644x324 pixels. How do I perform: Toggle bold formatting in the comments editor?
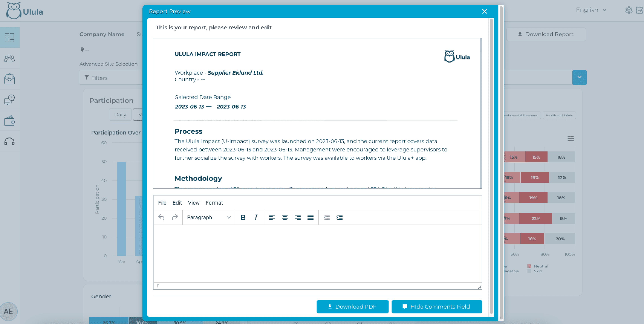(x=243, y=217)
